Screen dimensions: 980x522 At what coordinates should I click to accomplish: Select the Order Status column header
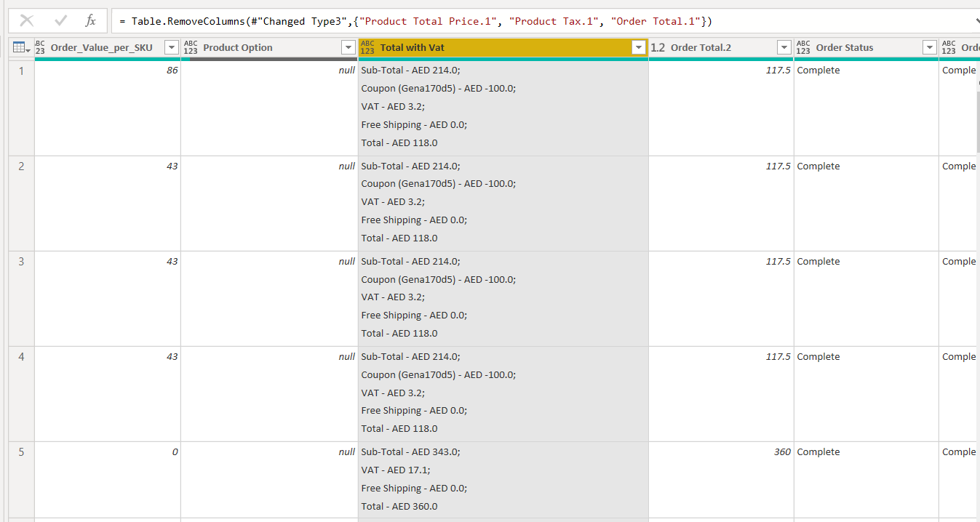click(845, 47)
